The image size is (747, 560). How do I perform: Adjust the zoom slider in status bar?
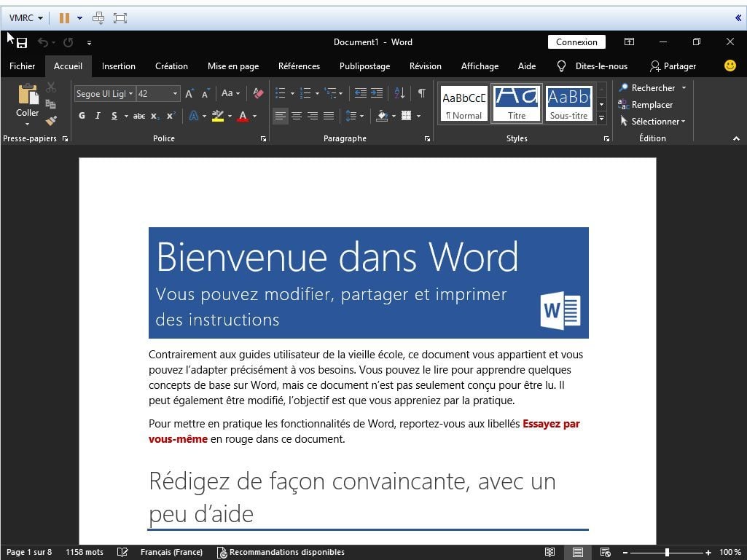coord(667,553)
